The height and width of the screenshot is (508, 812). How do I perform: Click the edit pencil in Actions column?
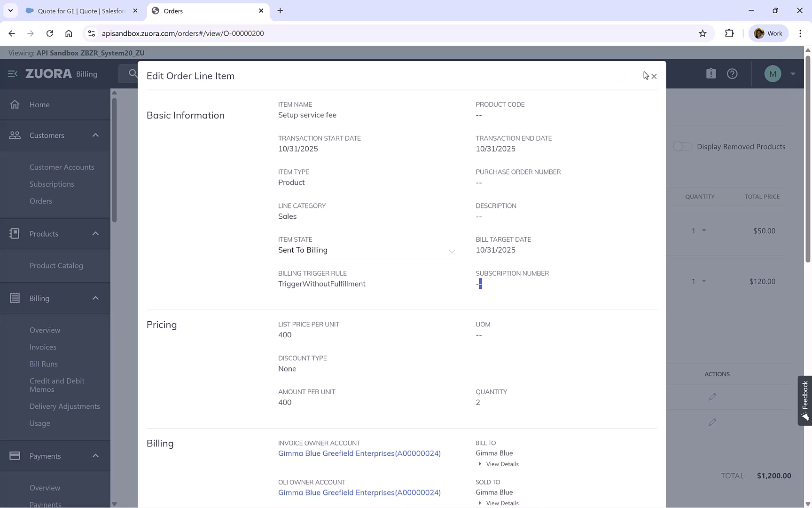[712, 397]
